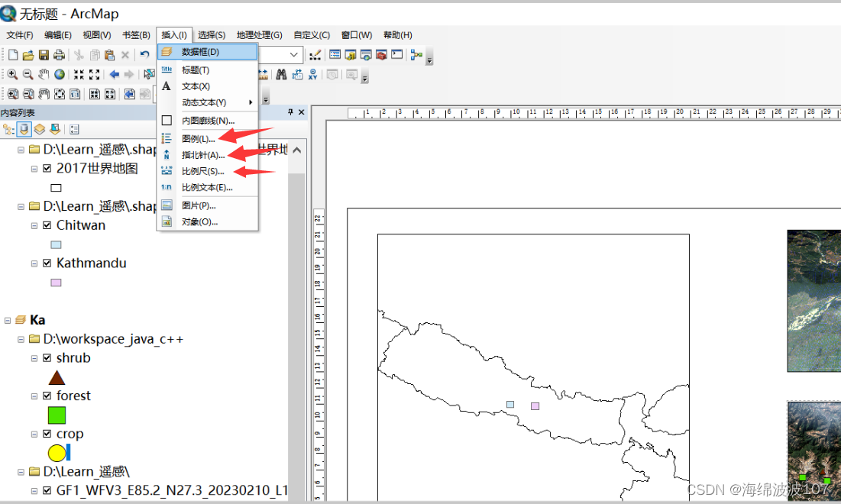Screen dimensions: 841x504
Task: Click the Print icon
Action: (x=59, y=55)
